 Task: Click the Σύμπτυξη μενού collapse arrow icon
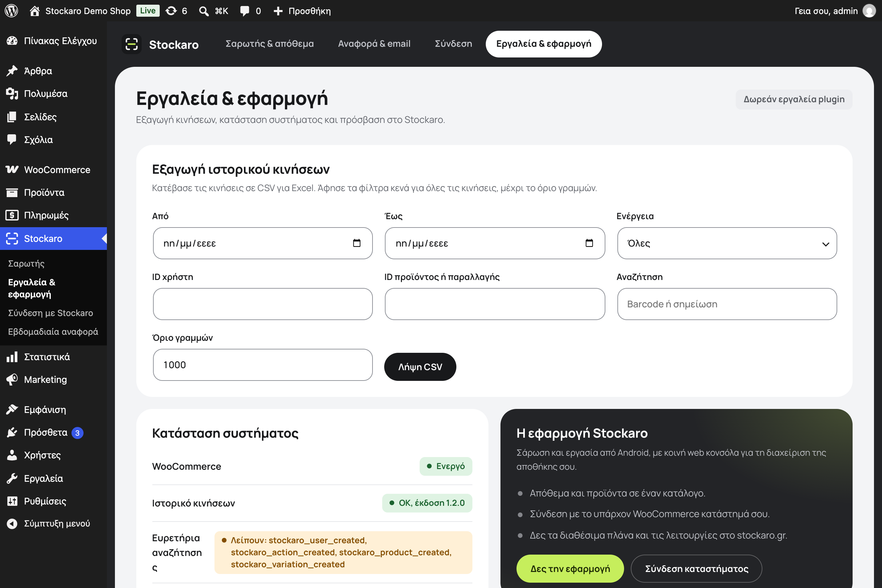(12, 524)
